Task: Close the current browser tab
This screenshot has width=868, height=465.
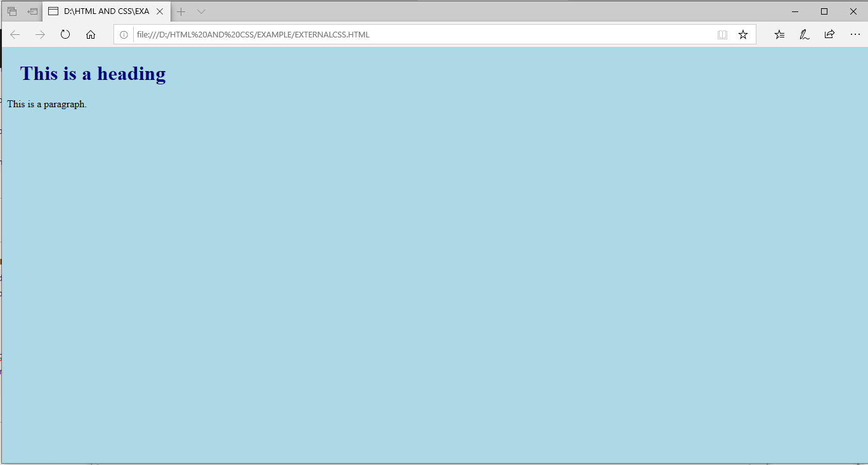Action: tap(160, 11)
